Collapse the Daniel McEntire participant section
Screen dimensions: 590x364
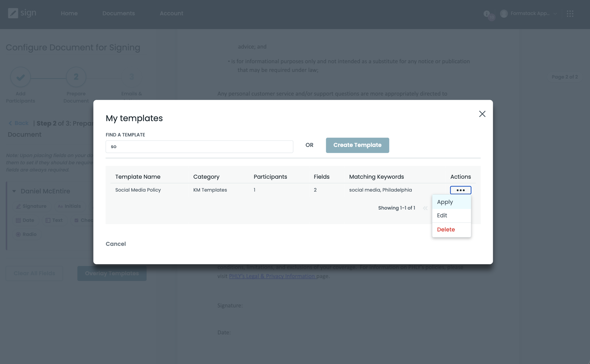(x=14, y=191)
